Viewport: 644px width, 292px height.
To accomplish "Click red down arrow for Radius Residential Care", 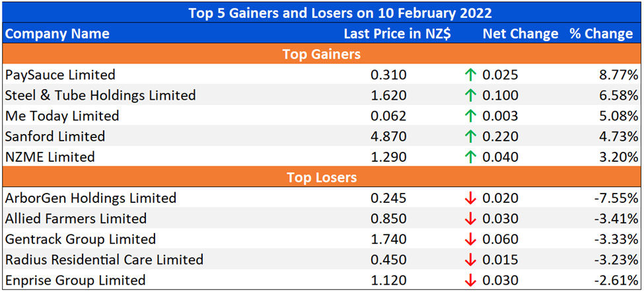I will tap(470, 260).
